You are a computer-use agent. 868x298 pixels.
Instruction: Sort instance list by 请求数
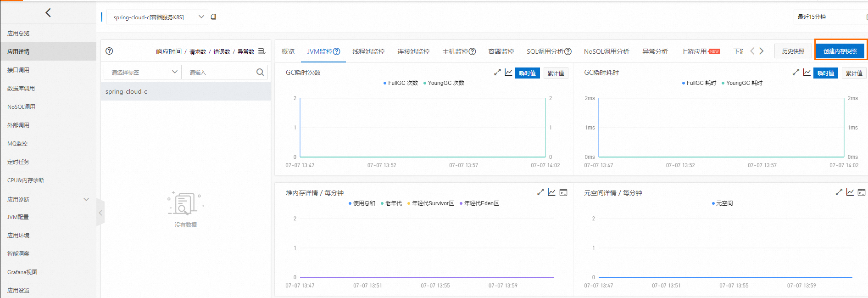[198, 51]
